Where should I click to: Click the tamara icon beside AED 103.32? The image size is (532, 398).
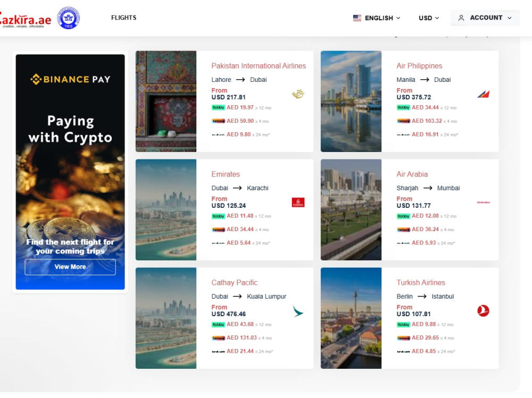click(403, 121)
